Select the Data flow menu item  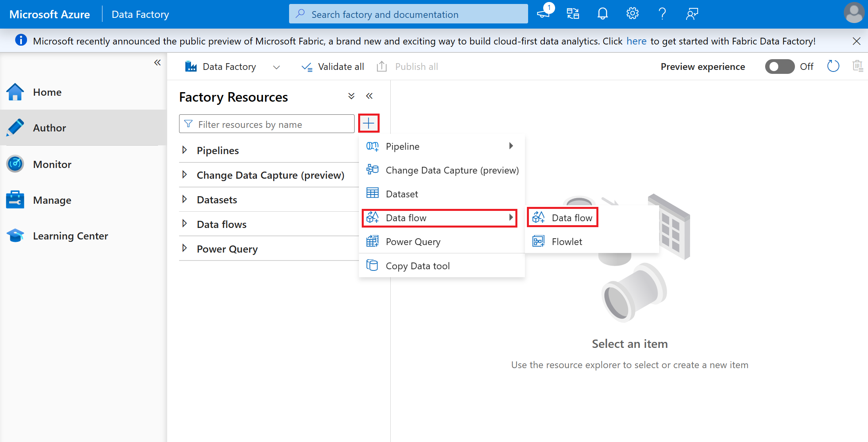coord(563,218)
